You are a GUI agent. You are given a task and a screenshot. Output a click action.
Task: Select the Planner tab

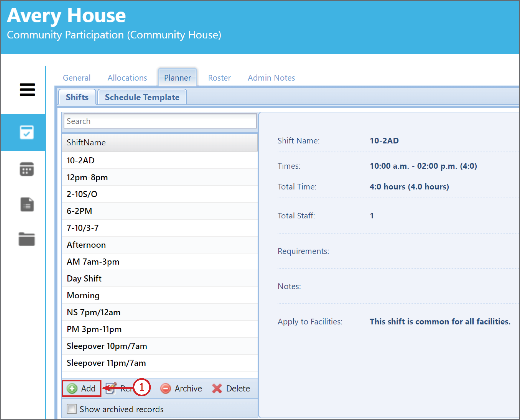coord(177,78)
